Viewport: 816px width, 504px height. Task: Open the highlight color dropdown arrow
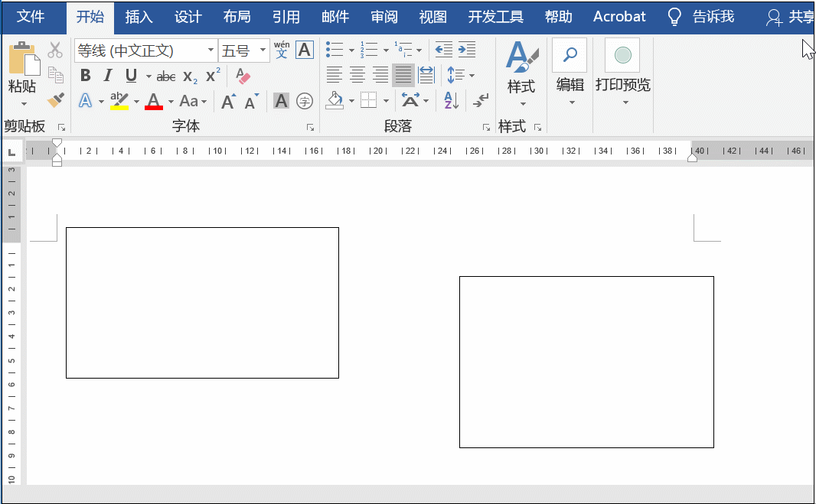[137, 102]
